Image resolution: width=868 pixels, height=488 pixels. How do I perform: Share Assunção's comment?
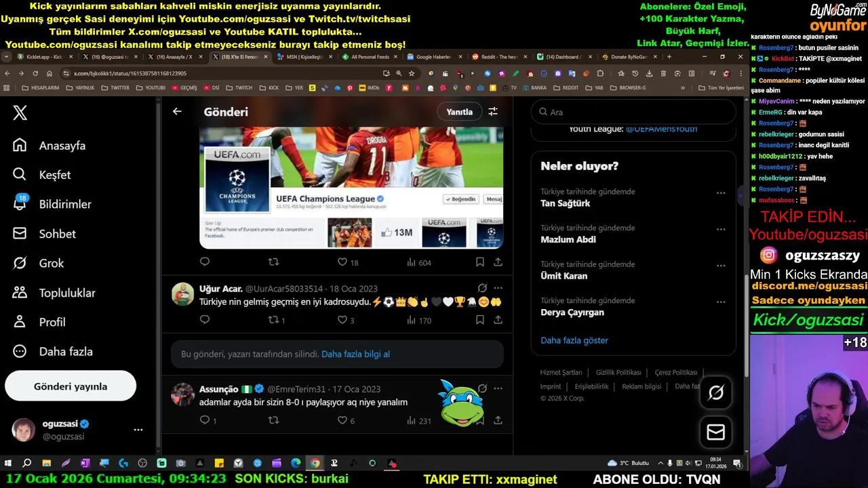pyautogui.click(x=498, y=420)
